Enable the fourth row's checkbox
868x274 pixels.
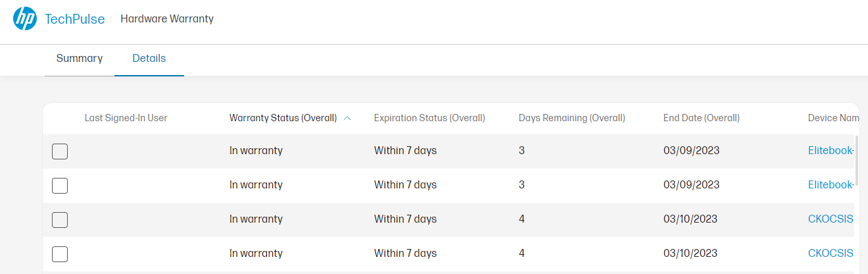(x=60, y=254)
